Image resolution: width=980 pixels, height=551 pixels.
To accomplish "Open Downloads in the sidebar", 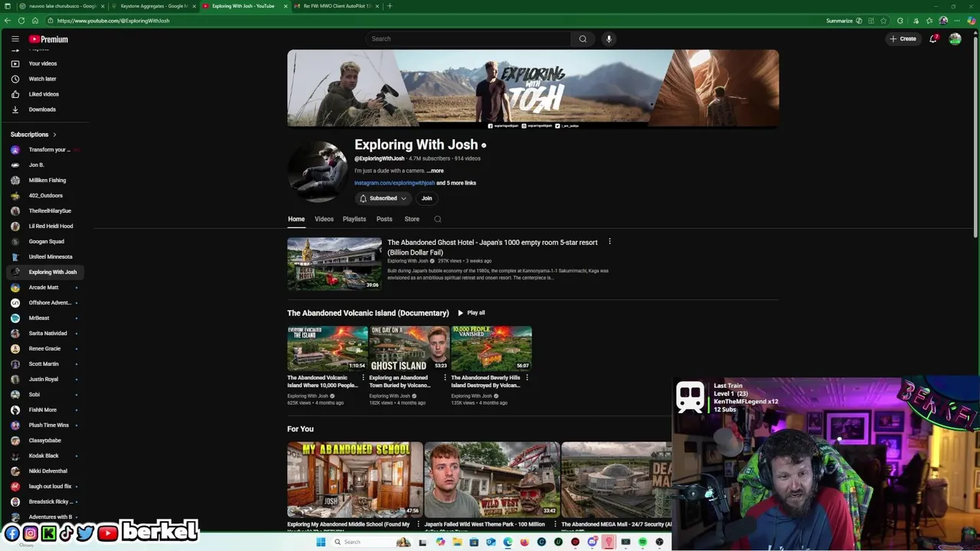I will 44,109.
